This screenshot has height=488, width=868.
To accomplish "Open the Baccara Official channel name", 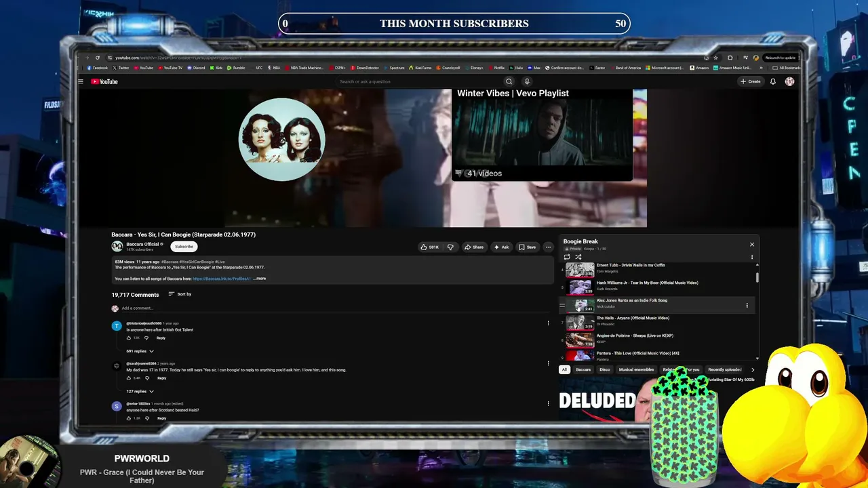I will coord(142,244).
